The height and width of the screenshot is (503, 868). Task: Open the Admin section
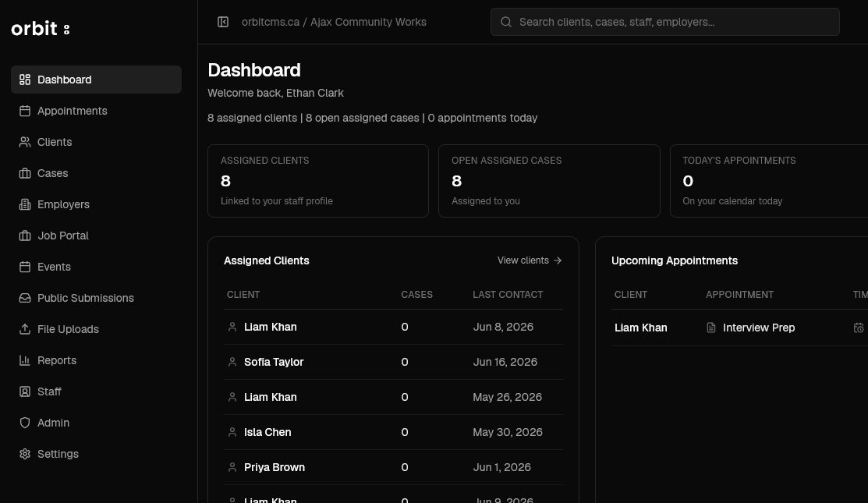click(x=97, y=423)
